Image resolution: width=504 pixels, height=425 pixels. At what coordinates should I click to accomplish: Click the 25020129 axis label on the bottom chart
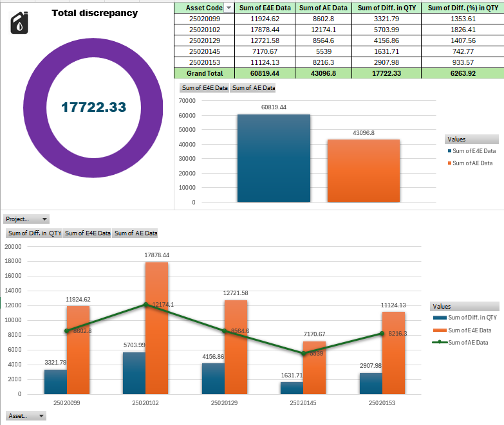(x=224, y=403)
